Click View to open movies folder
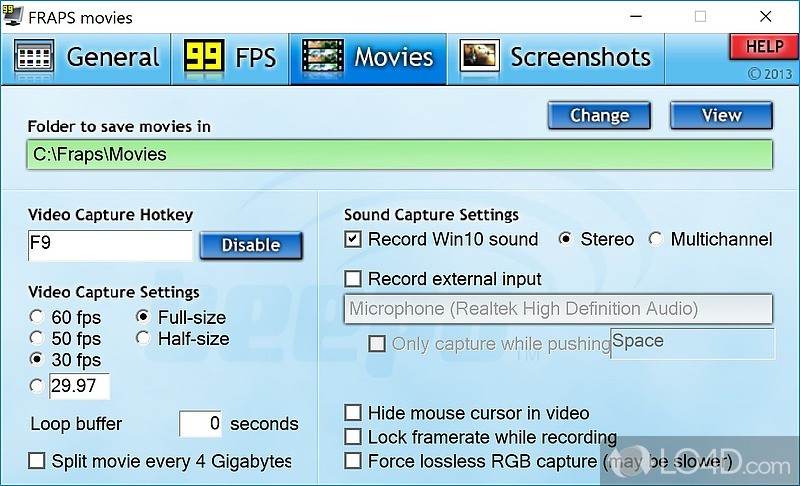800x486 pixels. pyautogui.click(x=721, y=115)
